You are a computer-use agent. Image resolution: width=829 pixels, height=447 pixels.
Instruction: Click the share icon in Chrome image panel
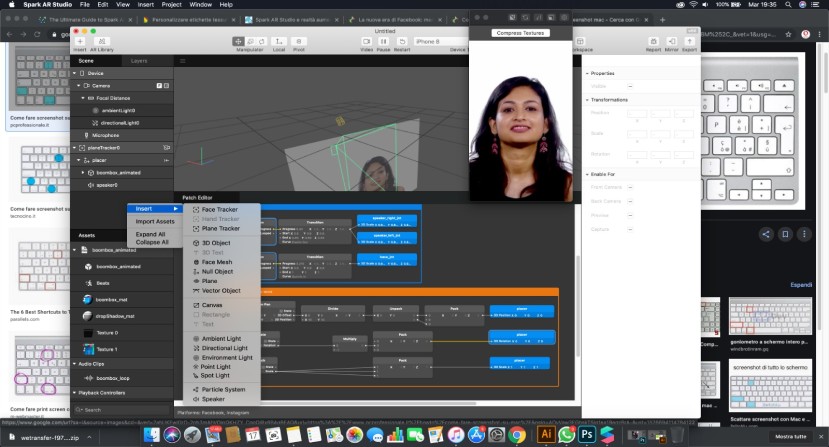[766, 234]
